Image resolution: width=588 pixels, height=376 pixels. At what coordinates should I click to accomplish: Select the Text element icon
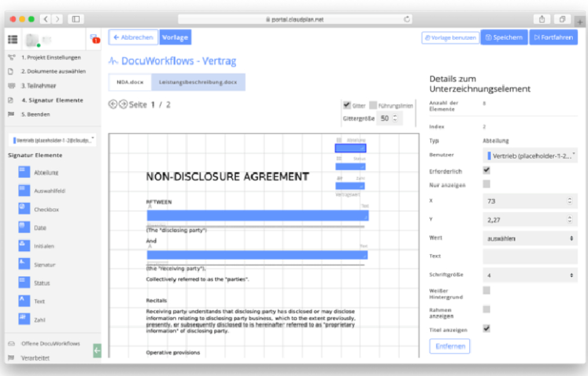pyautogui.click(x=24, y=301)
